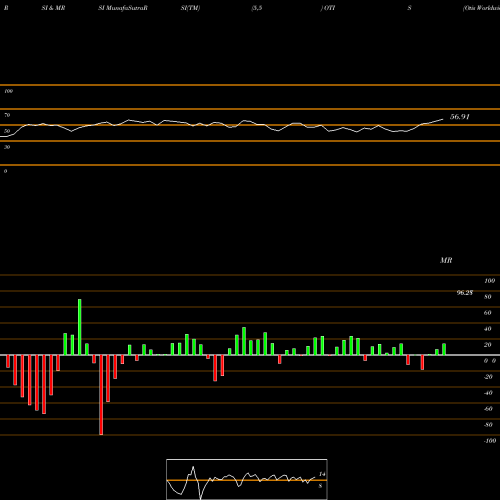Viewport: 500px width, 500px height.
Task: Click the MR axis label -20
Action: coord(488,377)
